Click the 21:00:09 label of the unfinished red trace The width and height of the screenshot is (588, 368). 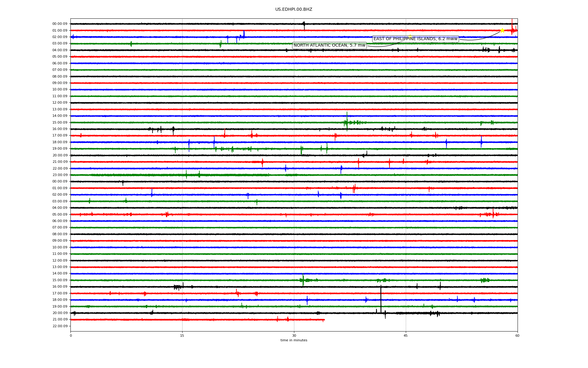tap(60, 320)
